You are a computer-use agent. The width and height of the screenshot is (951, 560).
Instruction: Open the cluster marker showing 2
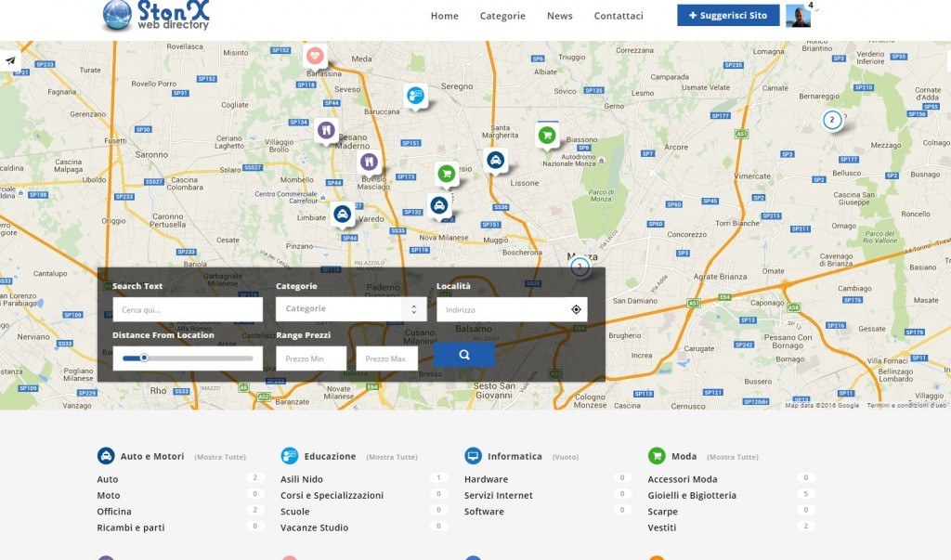click(832, 120)
